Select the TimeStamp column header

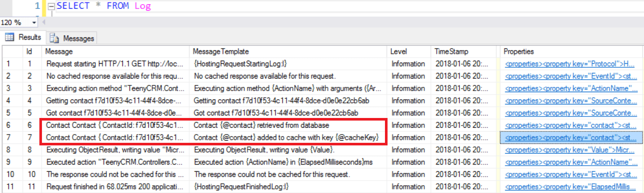click(x=465, y=52)
